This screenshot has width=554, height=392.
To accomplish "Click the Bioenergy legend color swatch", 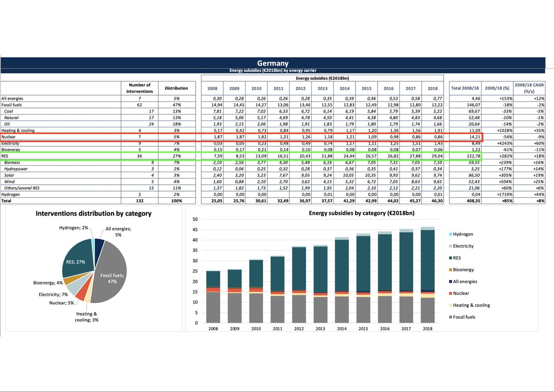I will 451,270.
